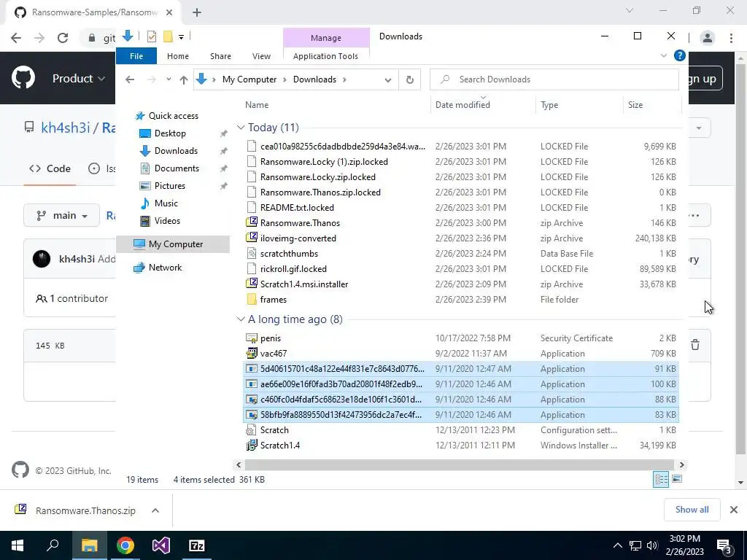Open Chrome three-dot menu
Image resolution: width=747 pixels, height=560 pixels.
(731, 38)
